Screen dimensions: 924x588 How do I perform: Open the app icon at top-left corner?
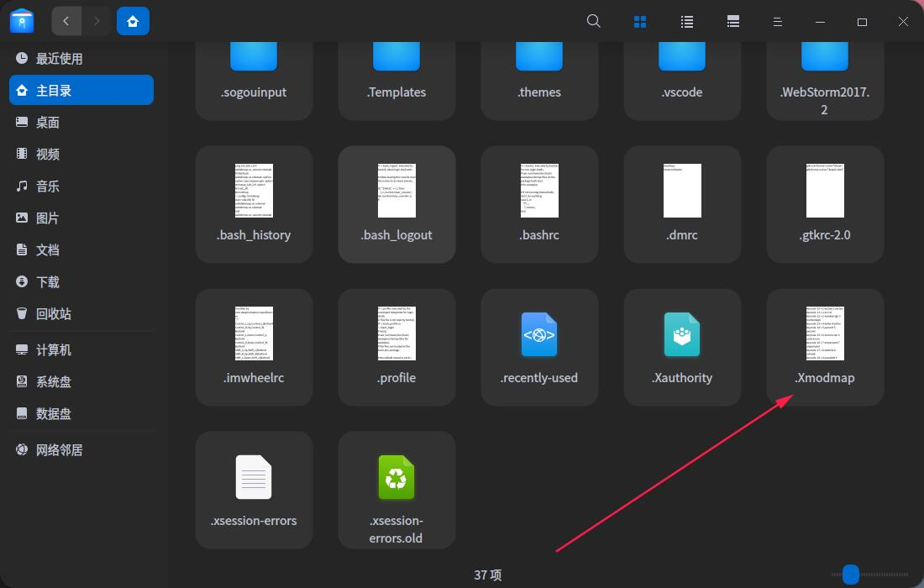click(x=21, y=21)
